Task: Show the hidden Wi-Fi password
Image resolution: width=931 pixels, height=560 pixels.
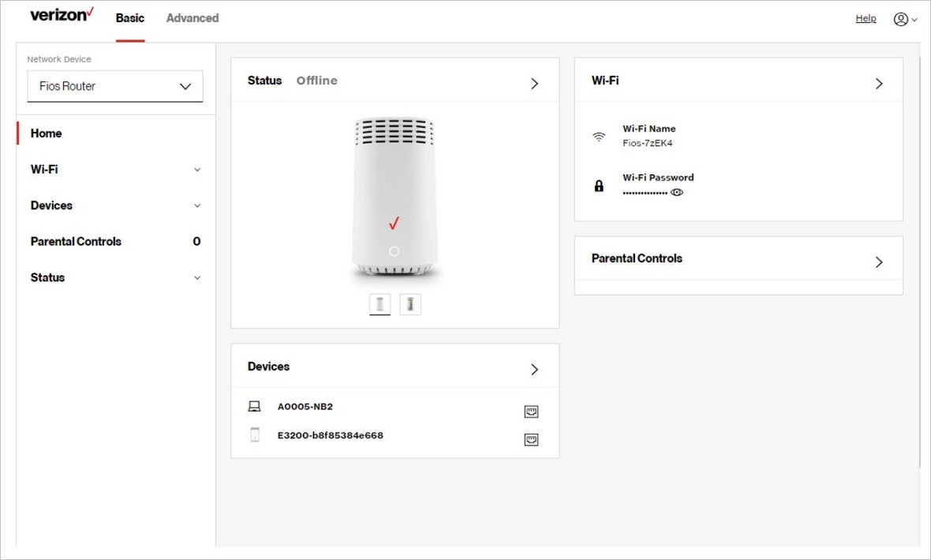Action: pyautogui.click(x=677, y=192)
